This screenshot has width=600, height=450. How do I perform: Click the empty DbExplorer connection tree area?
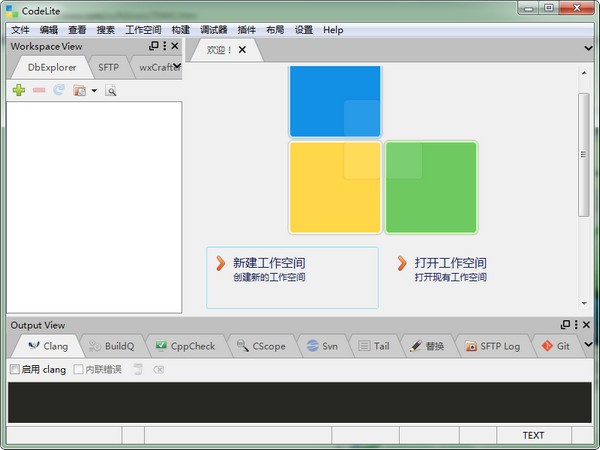pos(94,207)
